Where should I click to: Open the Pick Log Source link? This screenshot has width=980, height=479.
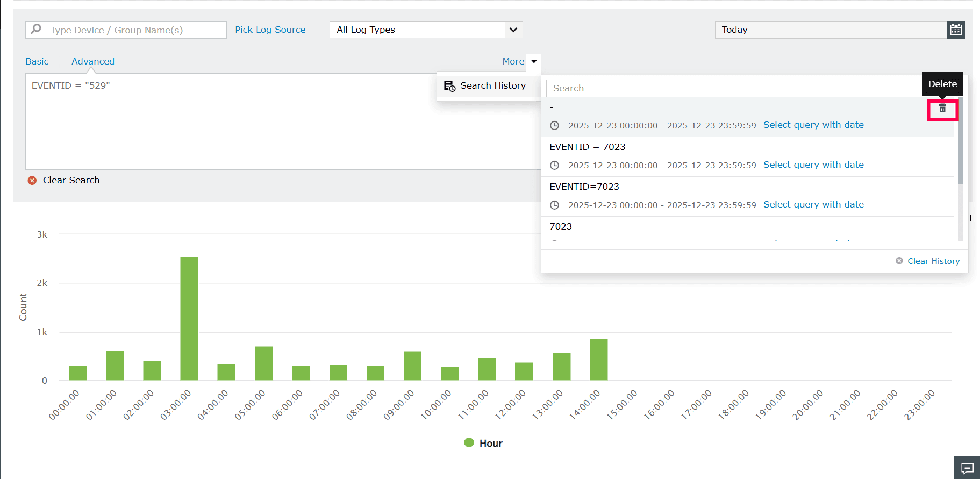[x=270, y=30]
